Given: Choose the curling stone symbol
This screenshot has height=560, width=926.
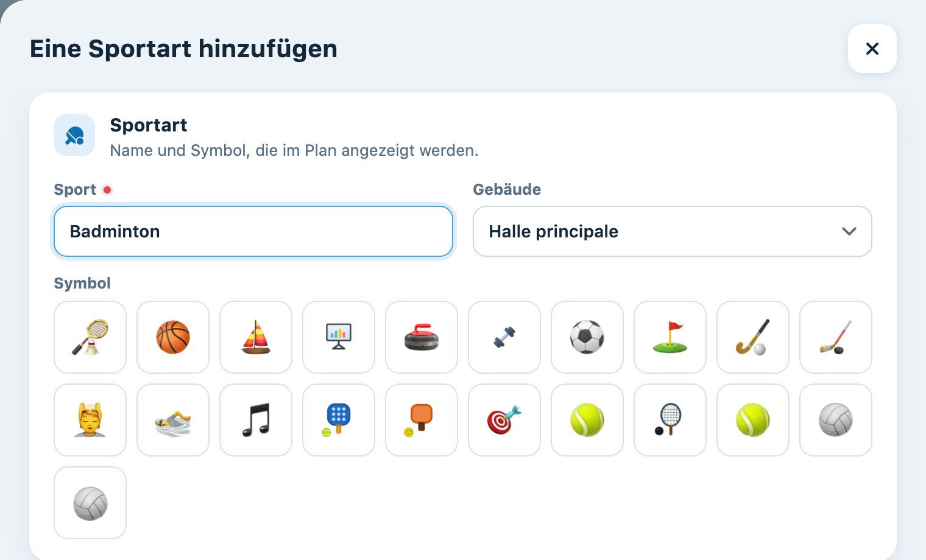Looking at the screenshot, I should click(422, 337).
